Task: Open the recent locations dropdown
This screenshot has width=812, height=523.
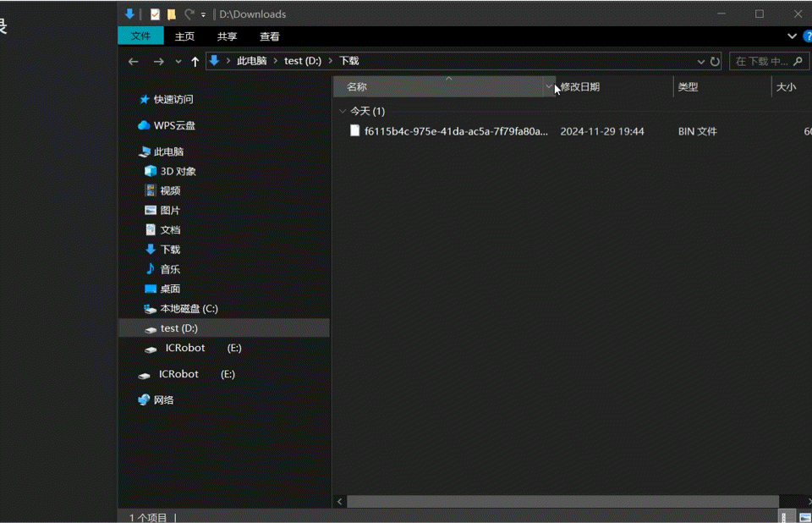Action: coord(178,62)
